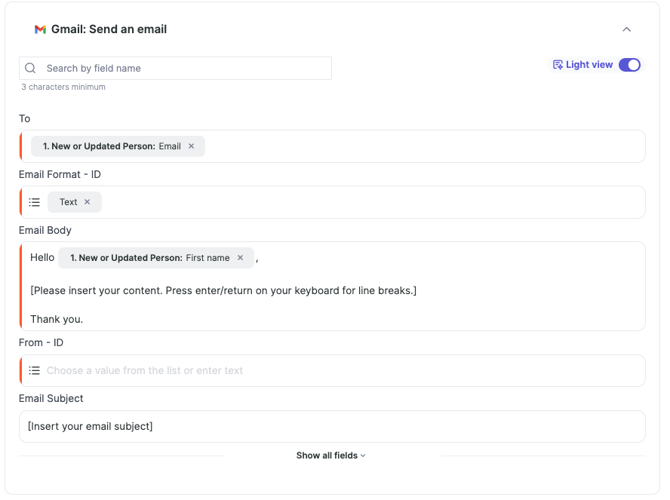
Task: Select the New or Updated Person Email chip
Action: (x=110, y=146)
